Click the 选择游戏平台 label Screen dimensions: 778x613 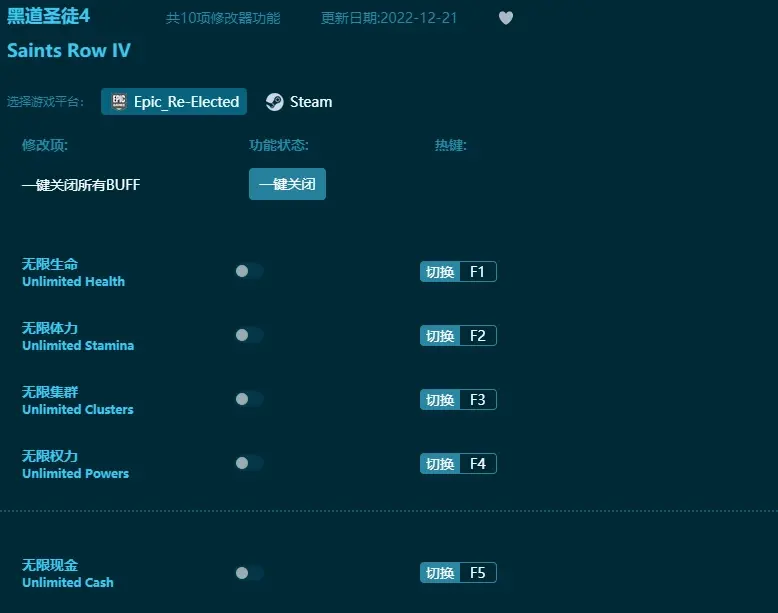coord(45,102)
